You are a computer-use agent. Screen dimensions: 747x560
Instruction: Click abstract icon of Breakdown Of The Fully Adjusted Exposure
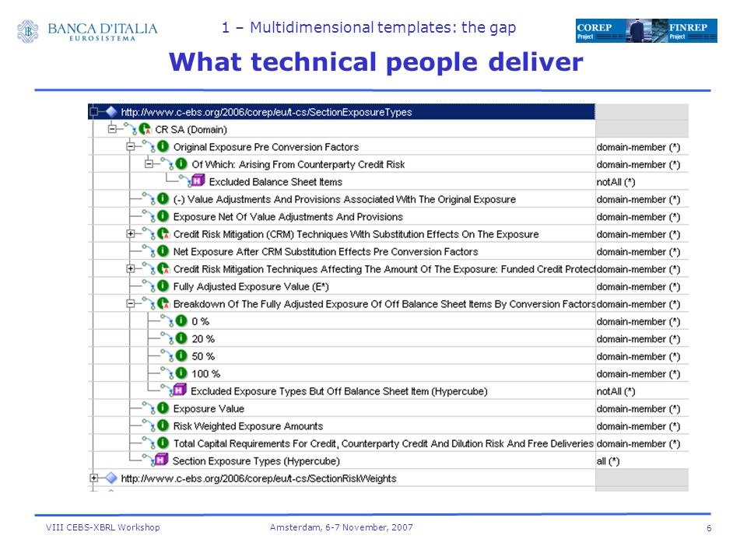tap(163, 303)
